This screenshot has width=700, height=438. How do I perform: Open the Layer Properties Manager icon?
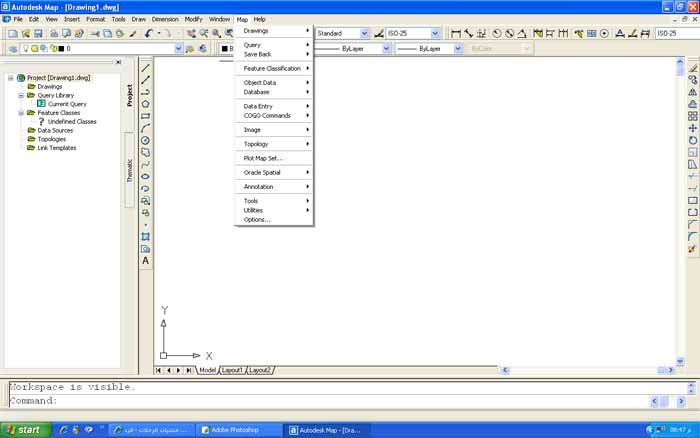(x=13, y=49)
